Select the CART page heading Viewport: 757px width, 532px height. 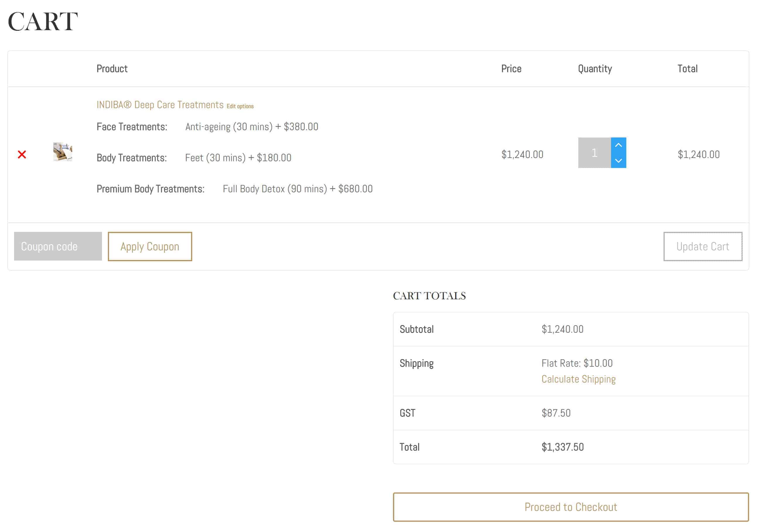pyautogui.click(x=42, y=21)
